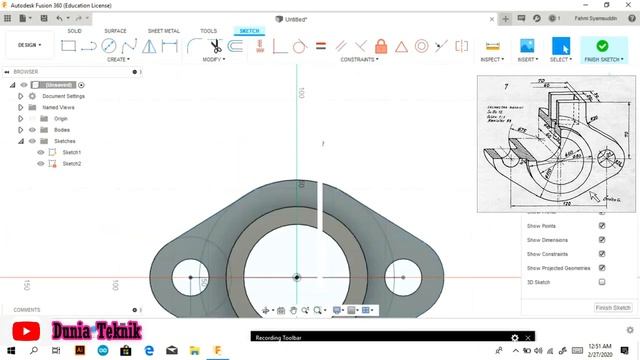The image size is (640, 360).
Task: Open the CONSTRAINTS dropdown menu
Action: coord(360,60)
